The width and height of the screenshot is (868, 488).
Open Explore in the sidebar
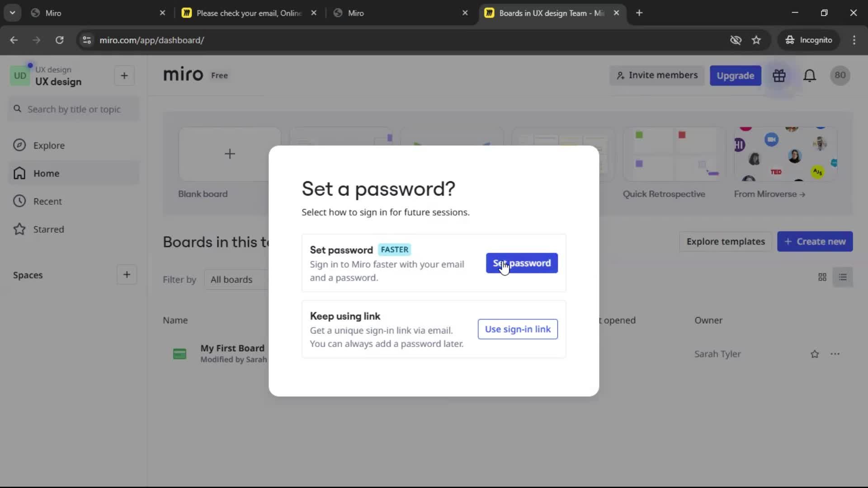click(74, 145)
